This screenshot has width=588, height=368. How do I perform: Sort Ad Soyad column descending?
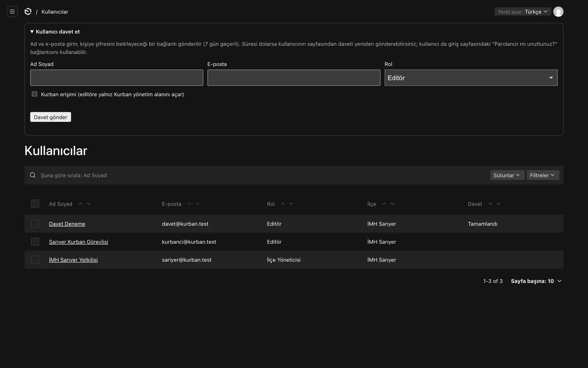click(x=89, y=204)
